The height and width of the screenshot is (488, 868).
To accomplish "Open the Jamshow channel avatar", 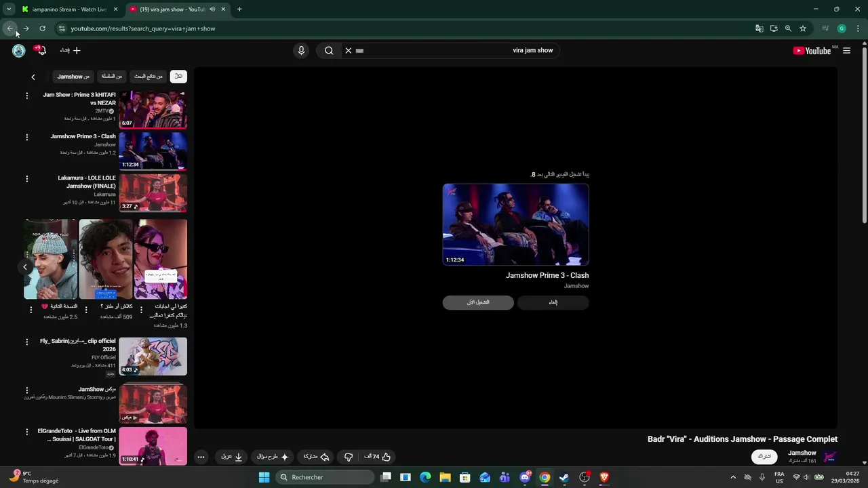I will [x=829, y=457].
